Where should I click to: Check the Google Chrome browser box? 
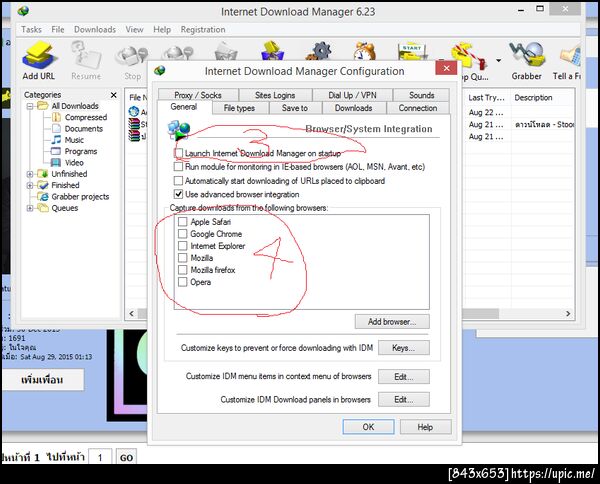[x=183, y=234]
